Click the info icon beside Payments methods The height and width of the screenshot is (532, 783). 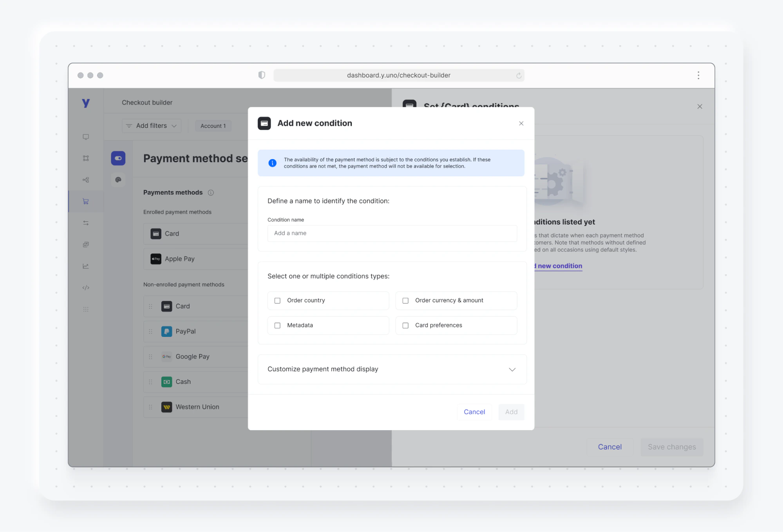pos(211,192)
